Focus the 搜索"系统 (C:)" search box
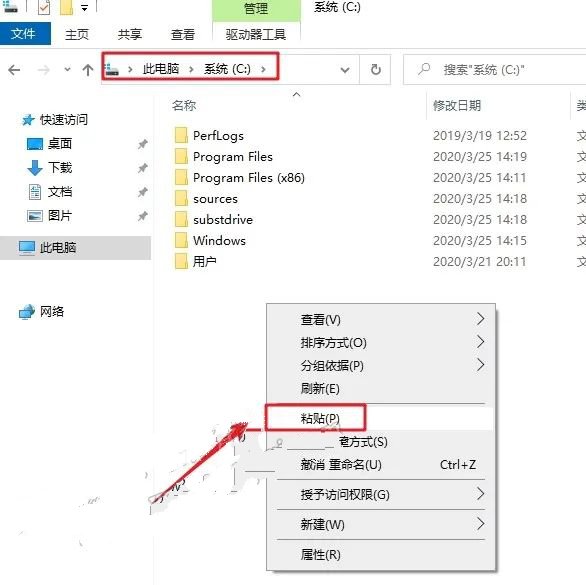This screenshot has width=586, height=585. click(494, 70)
